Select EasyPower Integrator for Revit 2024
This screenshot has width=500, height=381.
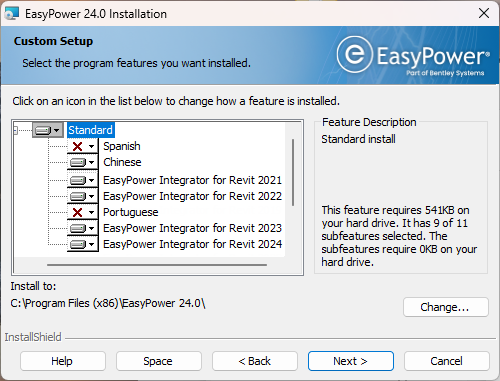[192, 244]
